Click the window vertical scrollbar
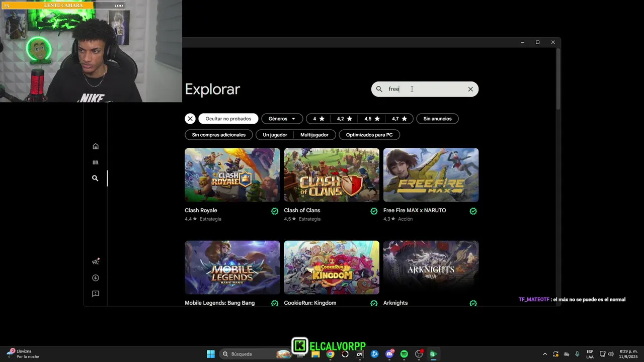 pyautogui.click(x=558, y=79)
